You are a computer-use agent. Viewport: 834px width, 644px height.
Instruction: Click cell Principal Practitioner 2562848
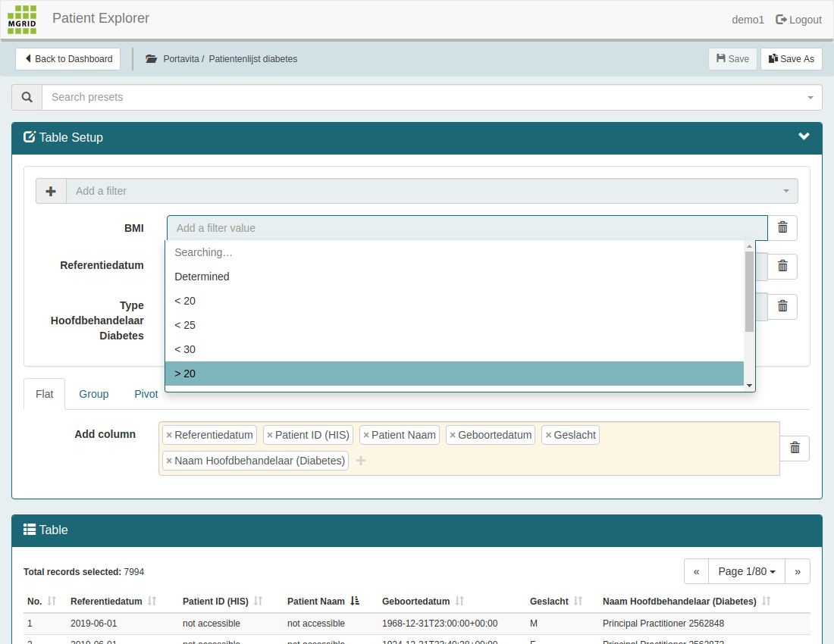click(x=663, y=624)
